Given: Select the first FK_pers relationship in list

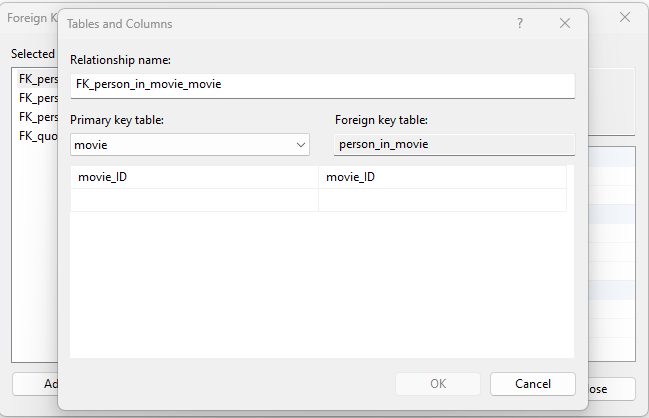Looking at the screenshot, I should coord(36,78).
